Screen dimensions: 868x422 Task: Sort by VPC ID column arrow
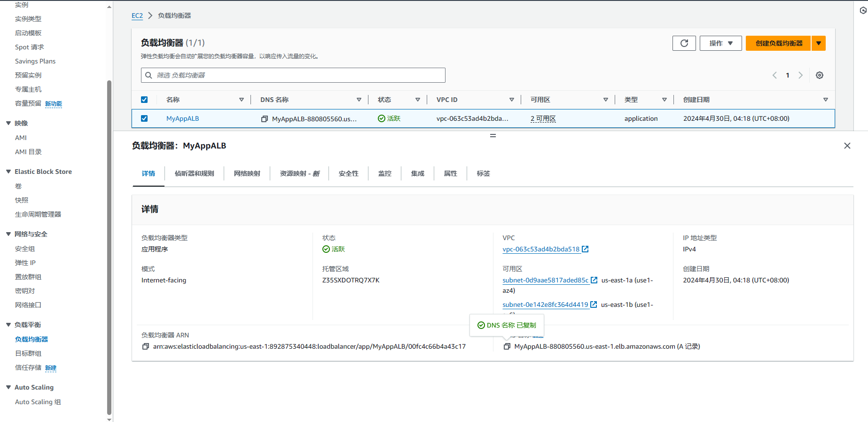[512, 100]
